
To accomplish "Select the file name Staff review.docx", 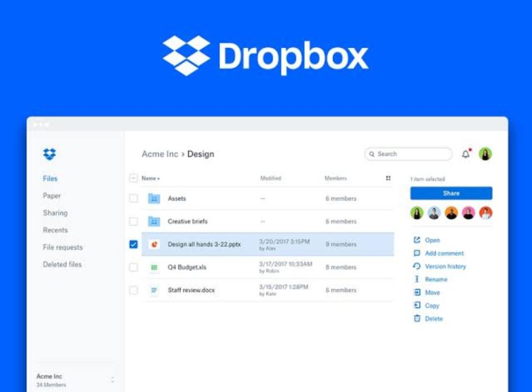I will pos(191,290).
